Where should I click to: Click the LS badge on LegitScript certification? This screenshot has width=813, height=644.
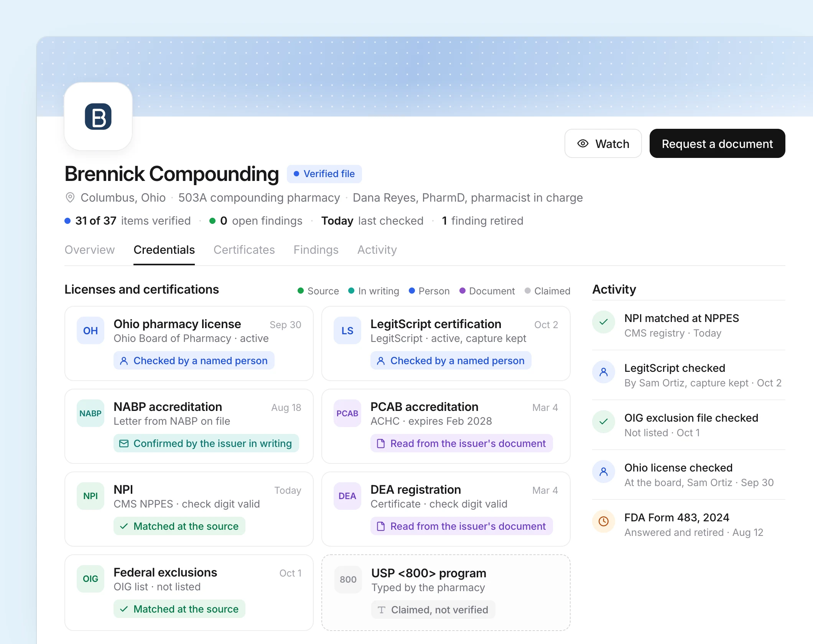(x=347, y=330)
